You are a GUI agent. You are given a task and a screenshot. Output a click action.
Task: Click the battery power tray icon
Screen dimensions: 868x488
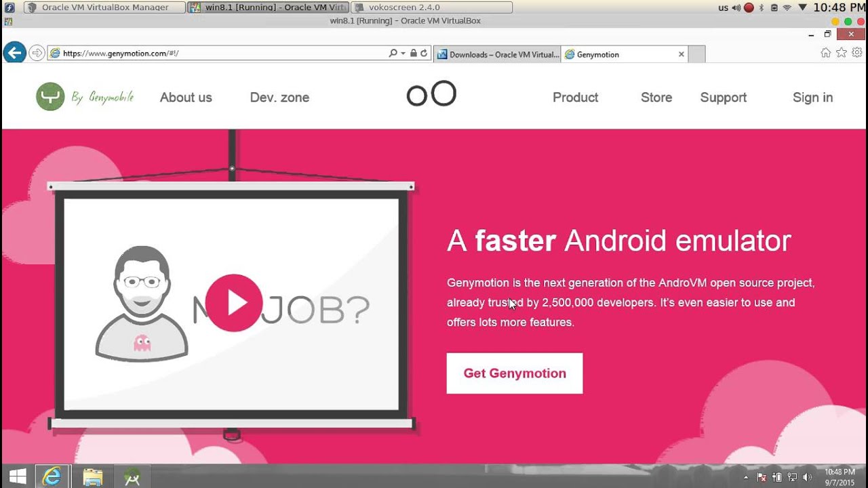pyautogui.click(x=777, y=477)
